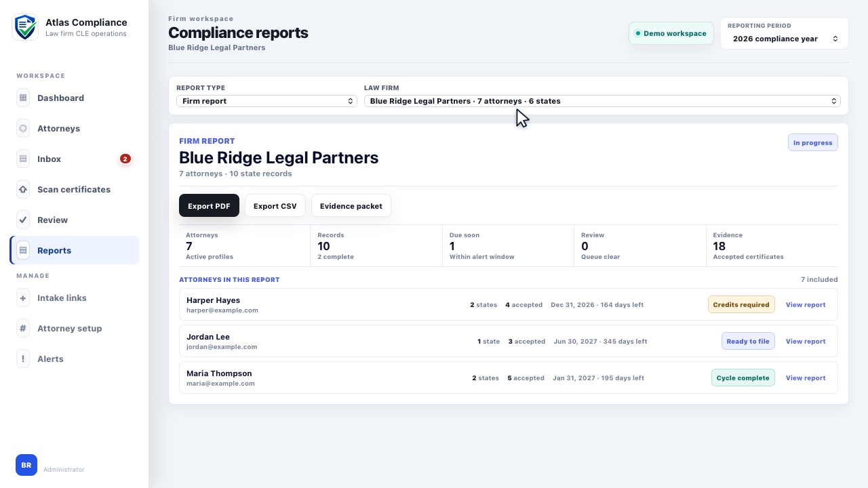Open the Review section
The image size is (868, 488).
[75, 220]
